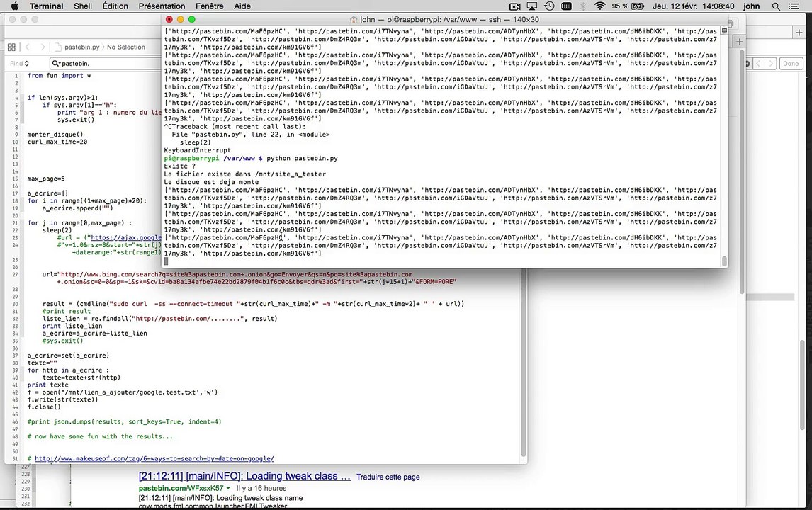Viewport: 812px width, 510px height.
Task: Click the python pastebin.py command in Terminal
Action: click(302, 159)
